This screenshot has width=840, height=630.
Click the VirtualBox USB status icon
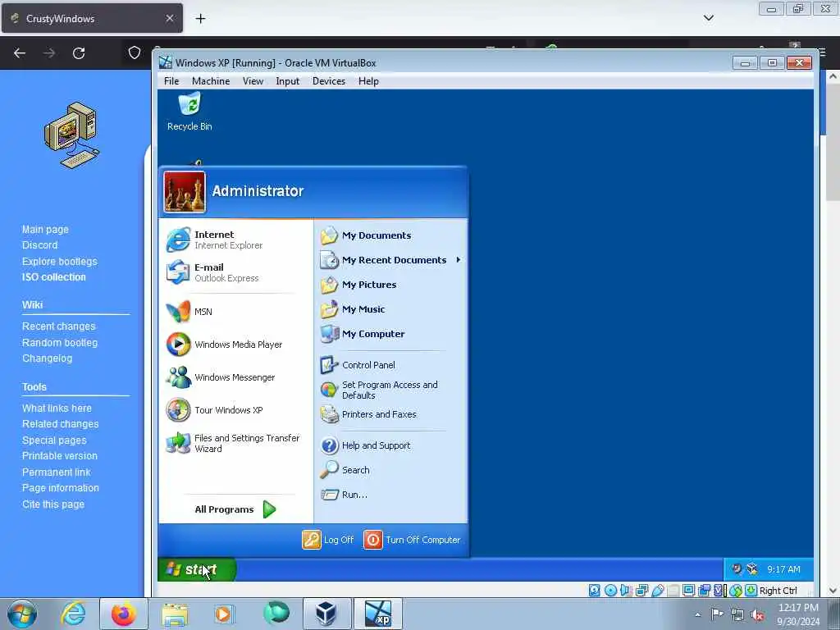(657, 591)
